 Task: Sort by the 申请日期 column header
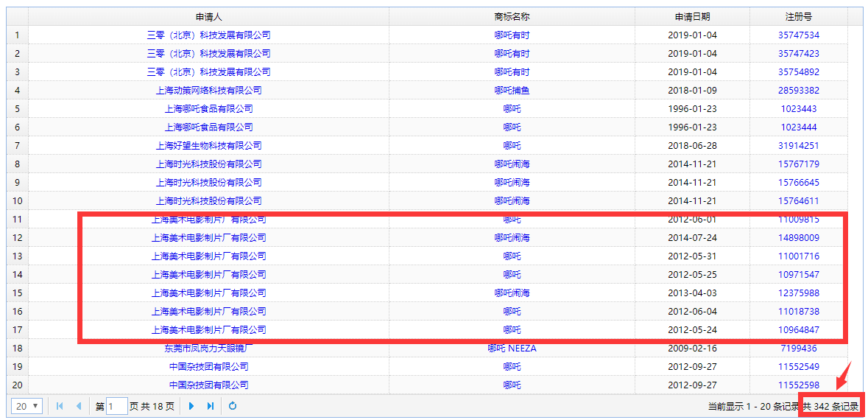coord(692,16)
